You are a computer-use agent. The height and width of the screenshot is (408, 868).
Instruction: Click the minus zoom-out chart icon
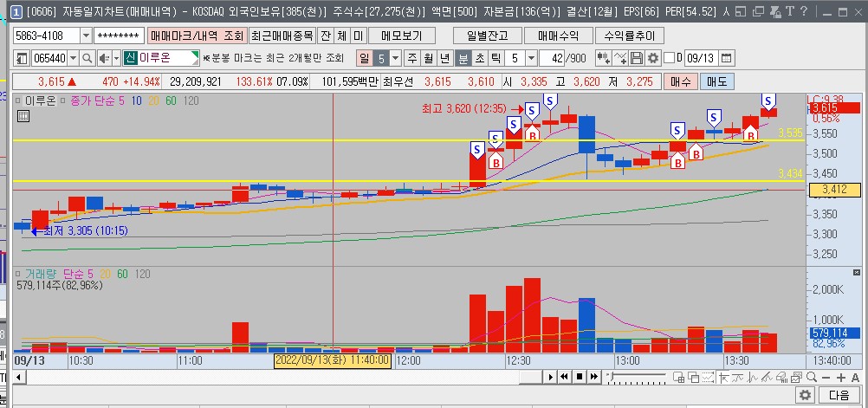tap(826, 378)
